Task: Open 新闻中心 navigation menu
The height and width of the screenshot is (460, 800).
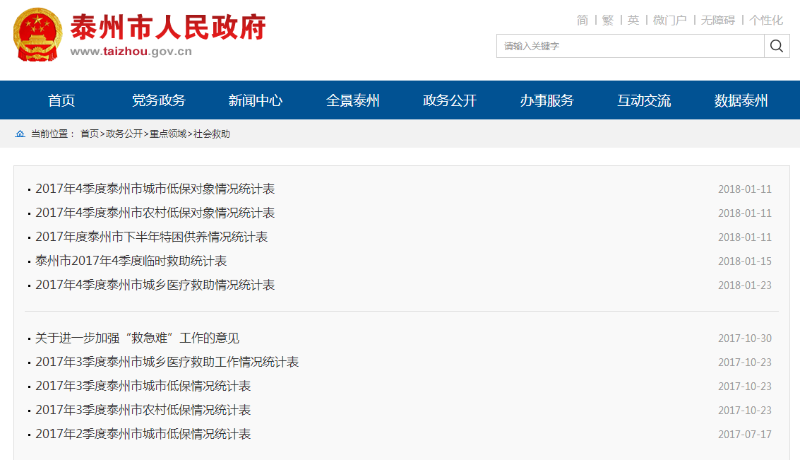Action: (255, 100)
